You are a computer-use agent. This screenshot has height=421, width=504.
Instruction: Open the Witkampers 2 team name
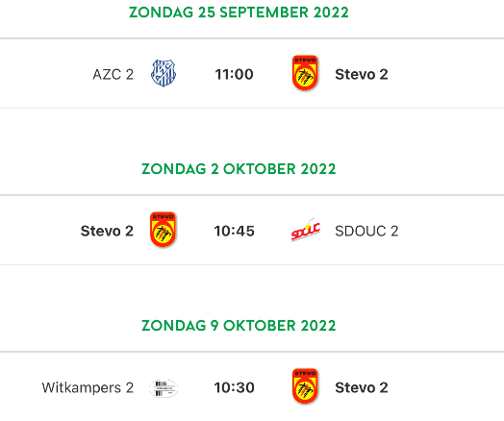[x=88, y=387]
